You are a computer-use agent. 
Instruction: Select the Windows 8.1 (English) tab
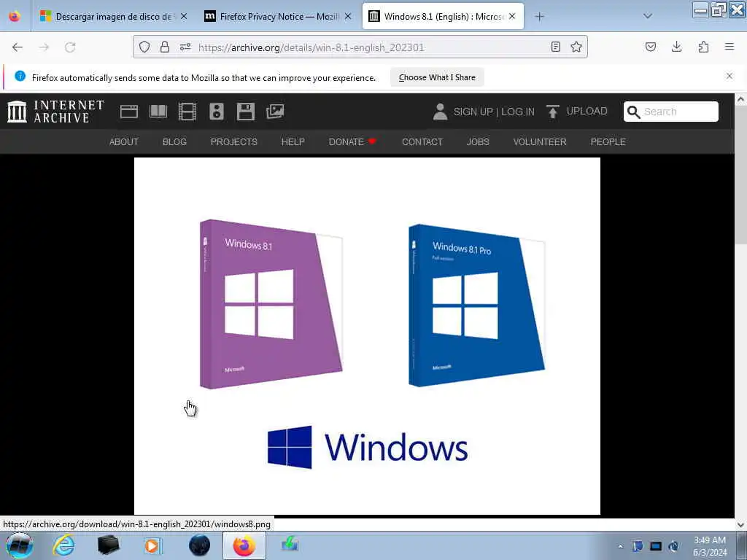pyautogui.click(x=443, y=17)
